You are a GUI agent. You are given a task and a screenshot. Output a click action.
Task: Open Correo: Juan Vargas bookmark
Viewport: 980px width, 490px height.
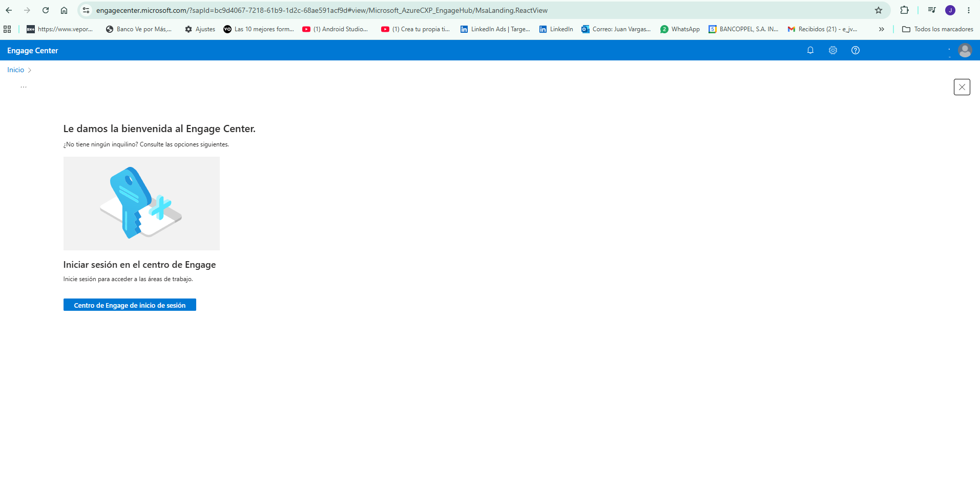point(616,29)
